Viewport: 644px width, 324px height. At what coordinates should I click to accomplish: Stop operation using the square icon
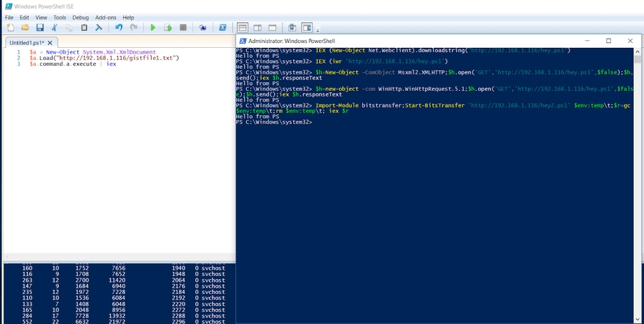tap(183, 28)
